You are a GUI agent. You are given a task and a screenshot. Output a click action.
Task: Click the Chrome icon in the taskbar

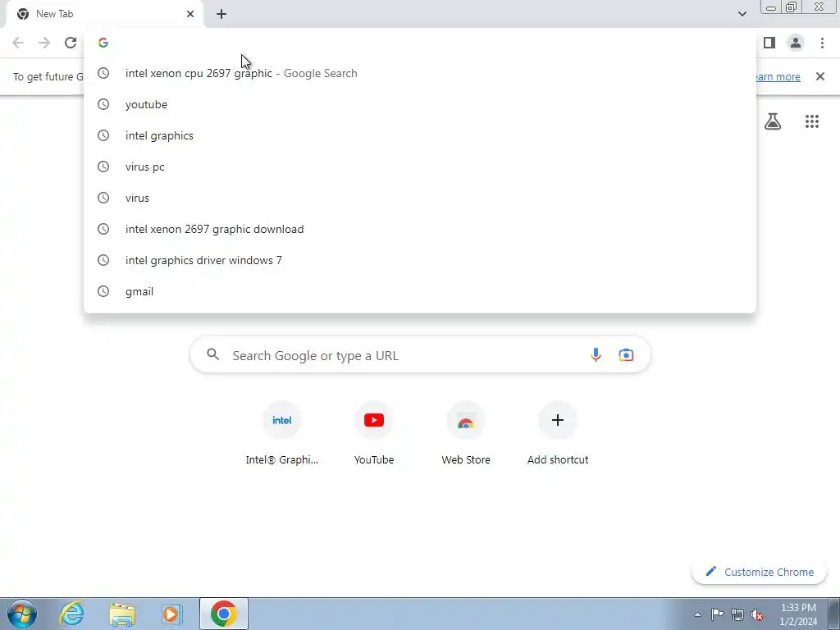[x=224, y=614]
